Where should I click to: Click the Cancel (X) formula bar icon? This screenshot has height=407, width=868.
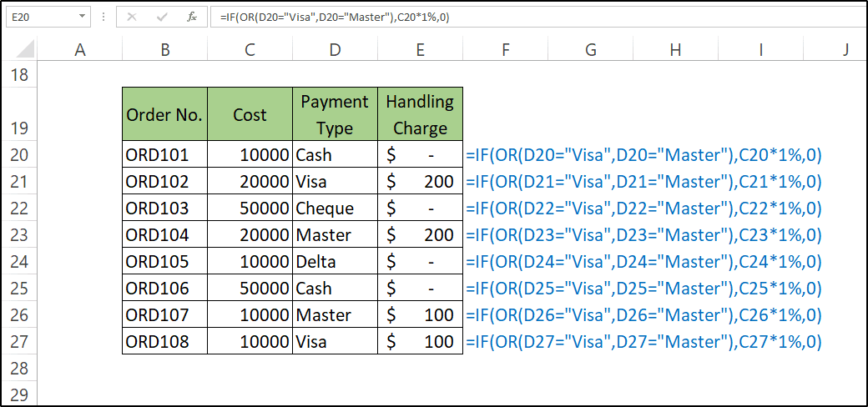pos(132,18)
